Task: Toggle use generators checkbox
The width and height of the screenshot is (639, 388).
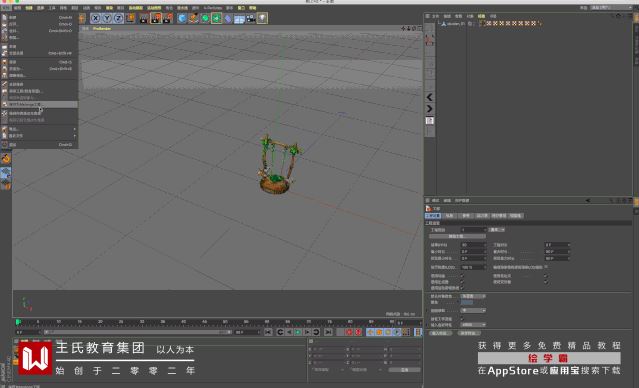Action: pyautogui.click(x=462, y=282)
